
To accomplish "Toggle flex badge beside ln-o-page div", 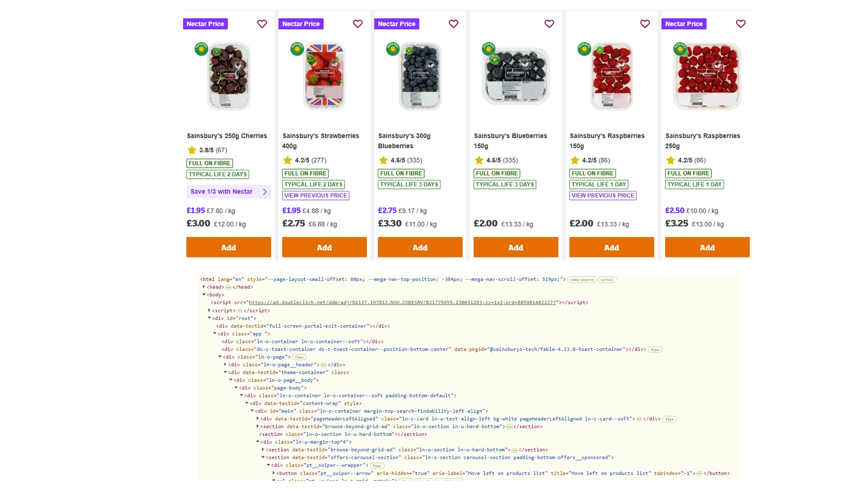I will [299, 357].
